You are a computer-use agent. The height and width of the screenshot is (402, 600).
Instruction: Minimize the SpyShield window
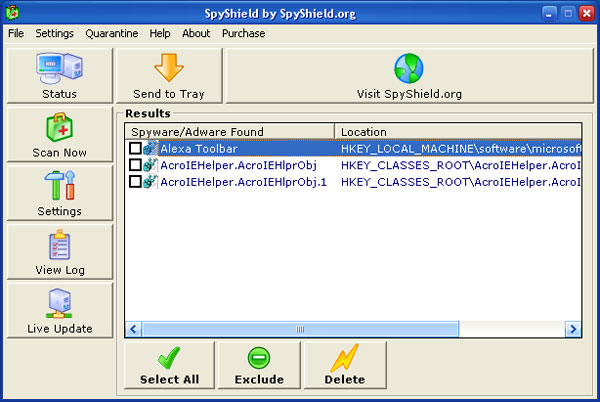point(549,14)
